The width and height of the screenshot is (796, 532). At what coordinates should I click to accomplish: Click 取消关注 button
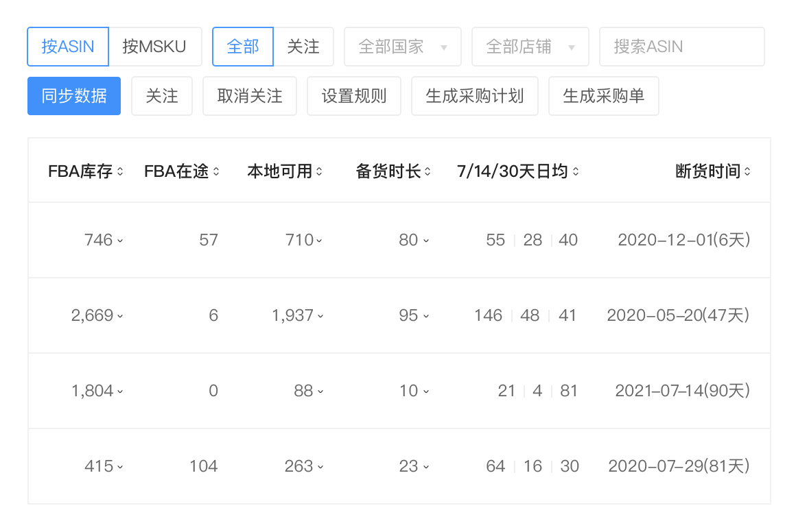(x=250, y=96)
